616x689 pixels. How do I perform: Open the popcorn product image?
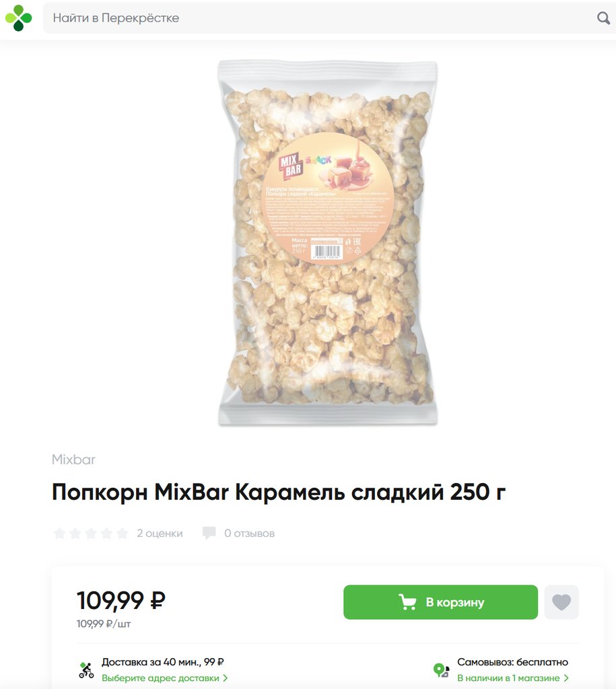coord(328,243)
